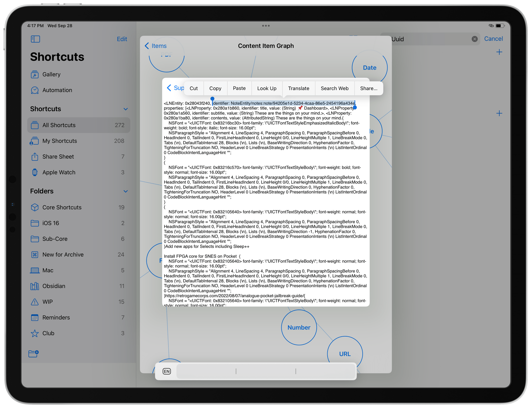Tap Edit in the Shortcuts sidebar
532x409 pixels.
122,39
